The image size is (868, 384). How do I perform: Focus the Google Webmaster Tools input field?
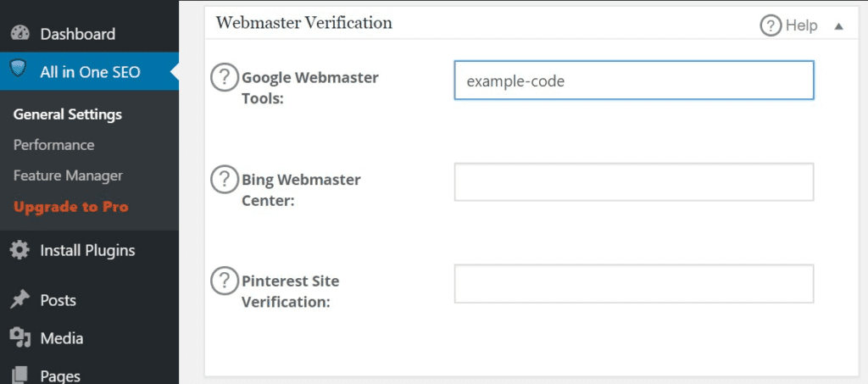pos(634,81)
